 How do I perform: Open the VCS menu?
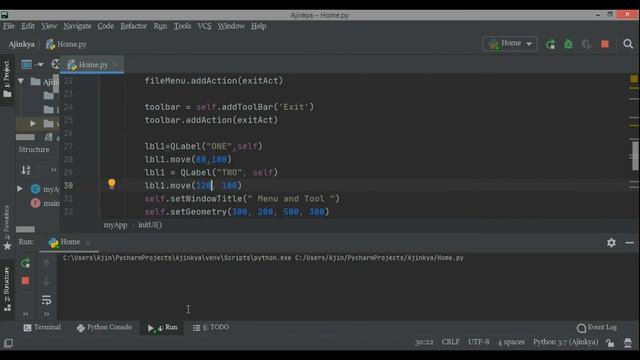point(204,26)
